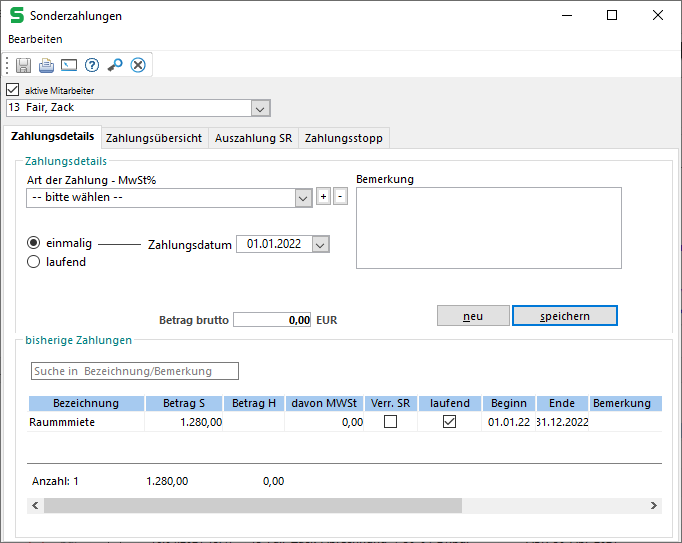Open the Art der Zahlung dropdown
The image size is (682, 543).
(304, 198)
